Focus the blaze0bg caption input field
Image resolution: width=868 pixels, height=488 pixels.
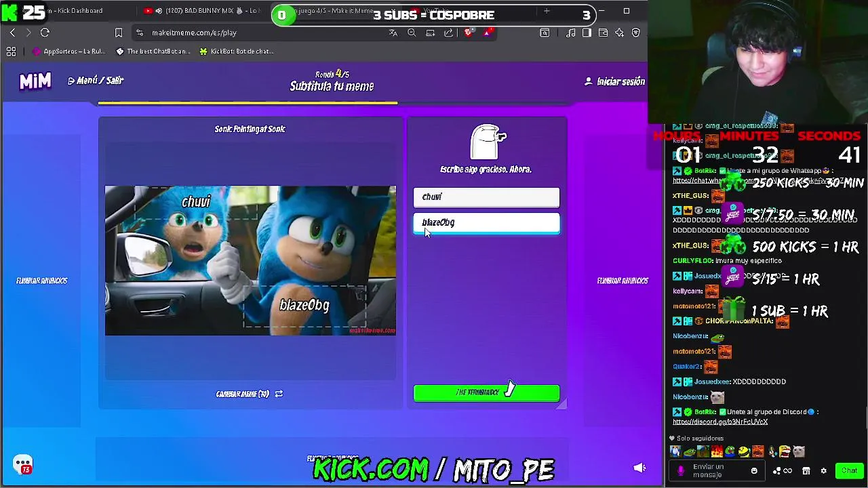486,223
